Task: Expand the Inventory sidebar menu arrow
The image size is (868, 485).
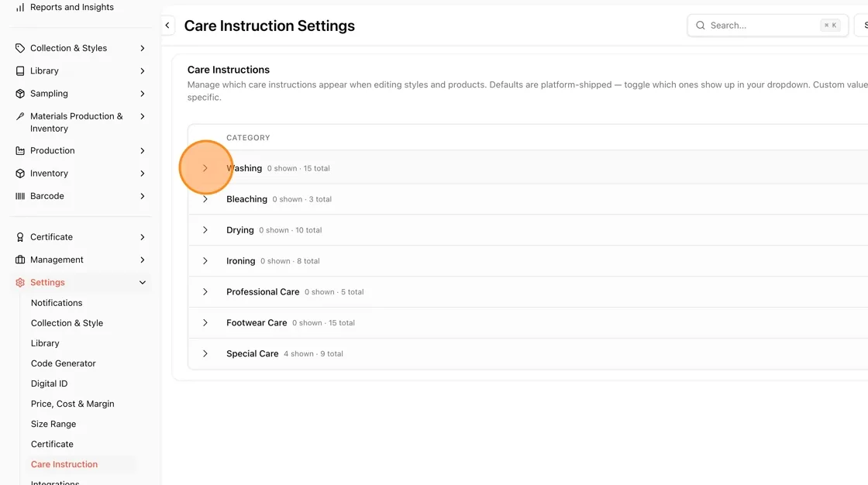Action: (x=143, y=174)
